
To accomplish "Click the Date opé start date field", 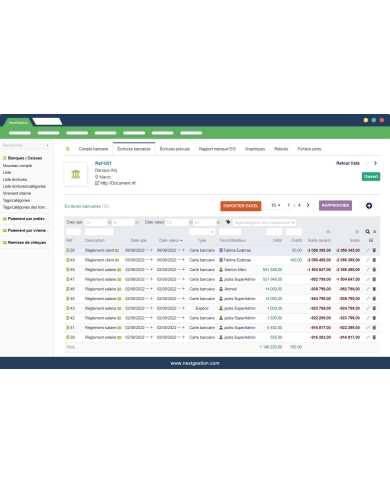I will pos(96,222).
